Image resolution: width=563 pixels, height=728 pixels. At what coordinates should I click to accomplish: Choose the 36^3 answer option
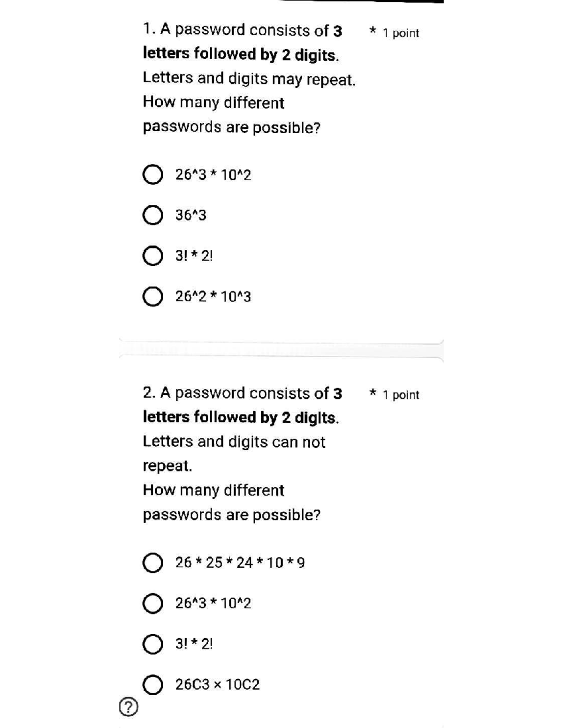pos(152,216)
